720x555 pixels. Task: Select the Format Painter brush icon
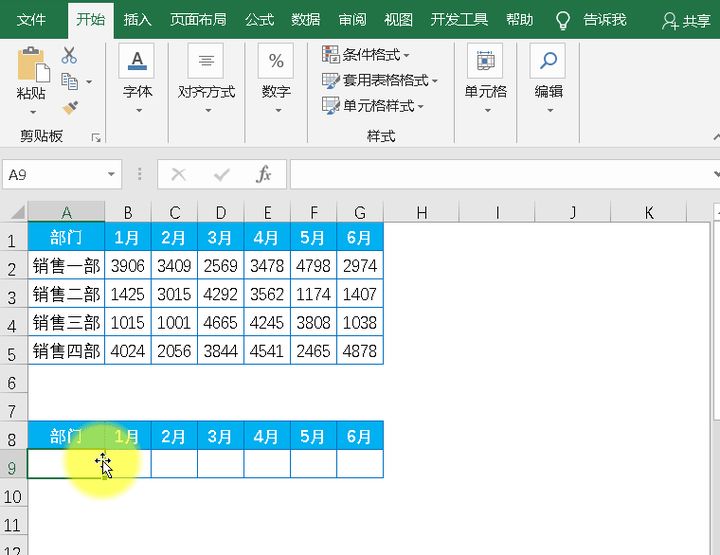(69, 107)
